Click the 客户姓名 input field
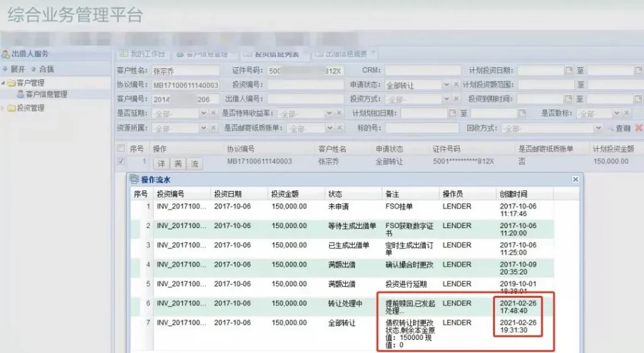644x353 pixels. pyautogui.click(x=185, y=70)
